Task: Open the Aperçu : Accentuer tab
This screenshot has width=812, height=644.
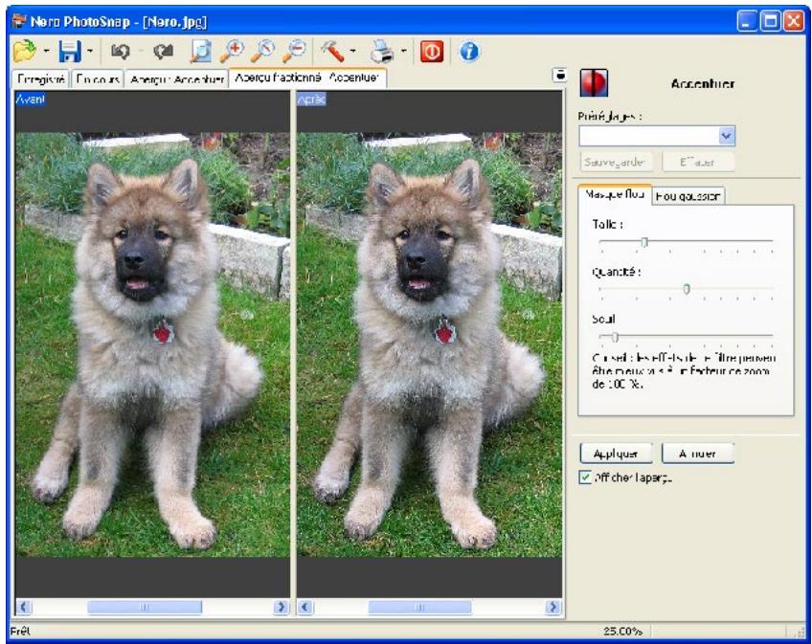Action: (x=176, y=79)
